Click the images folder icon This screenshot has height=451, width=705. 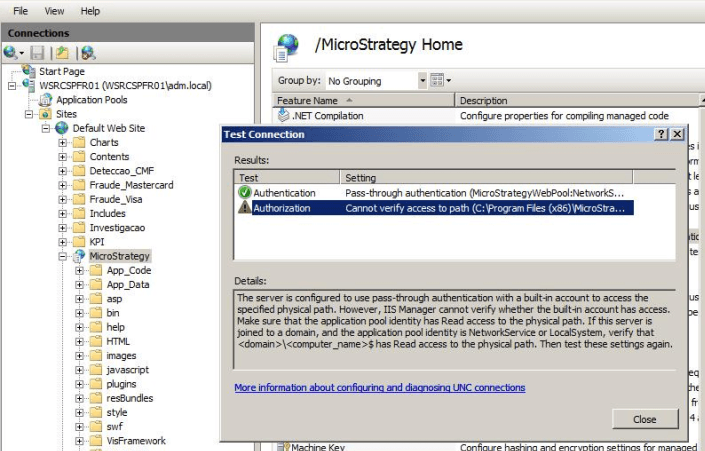coord(96,355)
